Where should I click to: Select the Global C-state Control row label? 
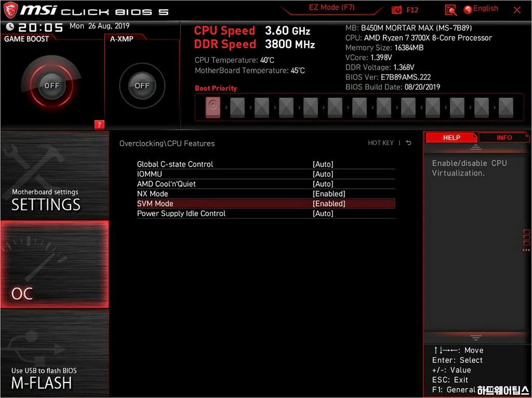(175, 164)
